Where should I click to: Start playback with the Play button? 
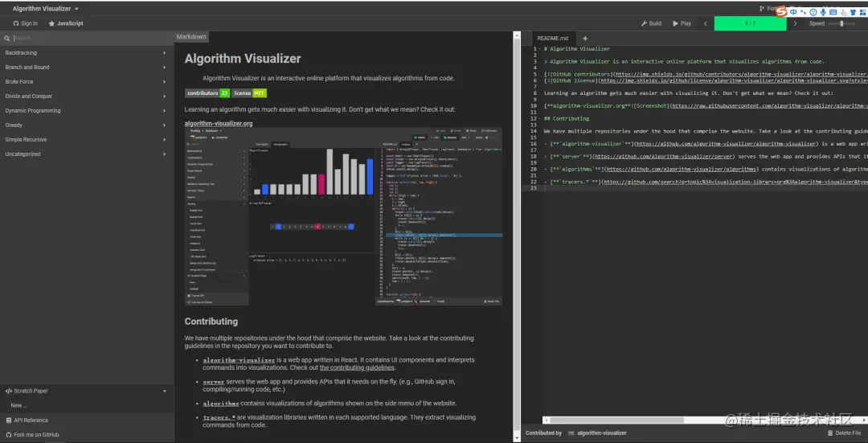click(682, 23)
